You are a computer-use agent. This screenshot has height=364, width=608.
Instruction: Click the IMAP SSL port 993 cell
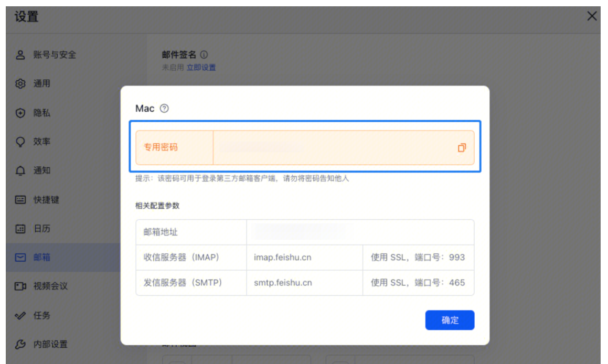(419, 258)
